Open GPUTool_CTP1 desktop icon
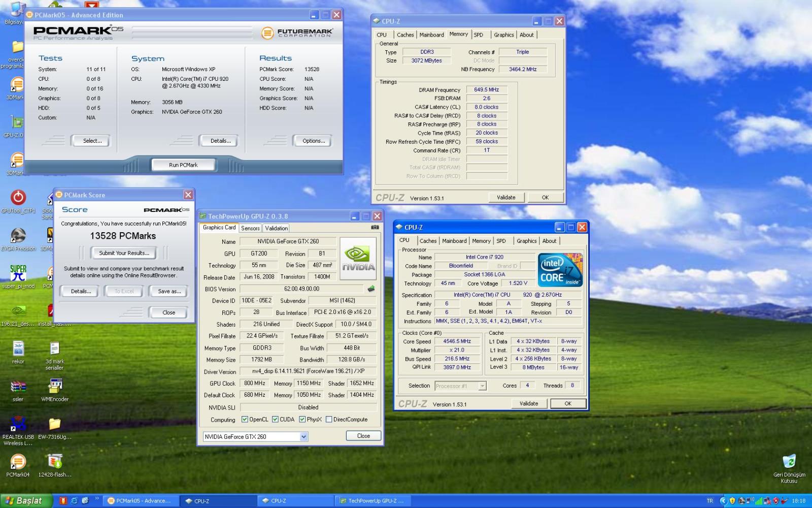 pos(18,201)
